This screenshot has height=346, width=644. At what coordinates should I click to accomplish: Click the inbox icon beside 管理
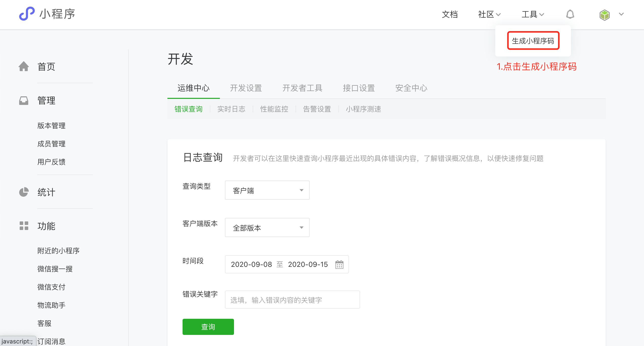click(24, 100)
